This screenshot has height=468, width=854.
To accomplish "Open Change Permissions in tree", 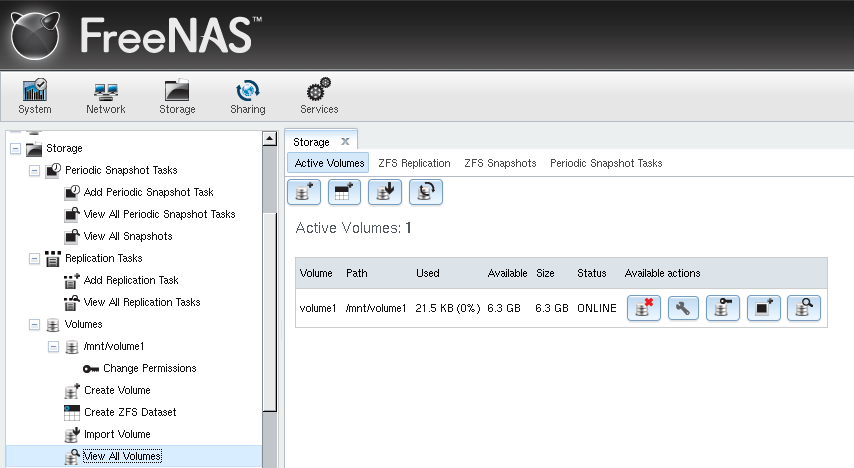I will coord(150,369).
